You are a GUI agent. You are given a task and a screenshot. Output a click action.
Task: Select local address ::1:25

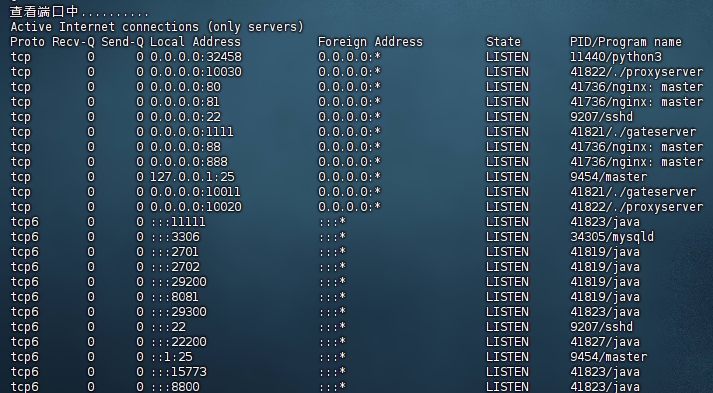point(171,357)
